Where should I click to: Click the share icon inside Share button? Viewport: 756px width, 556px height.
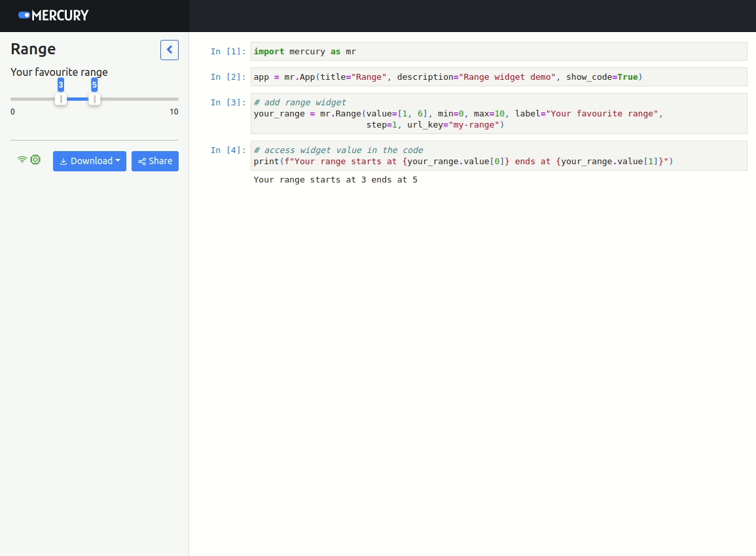pyautogui.click(x=142, y=162)
